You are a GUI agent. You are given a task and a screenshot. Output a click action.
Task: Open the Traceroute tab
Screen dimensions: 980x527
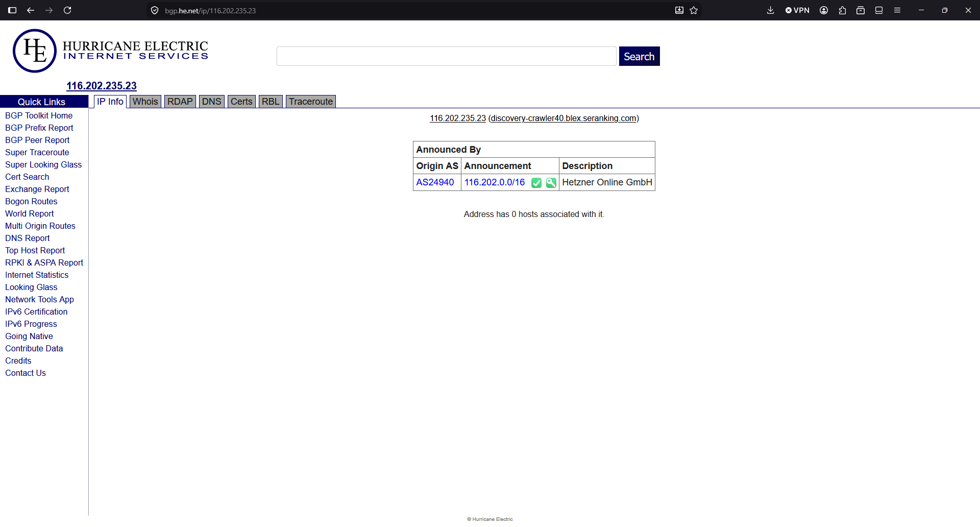(311, 102)
